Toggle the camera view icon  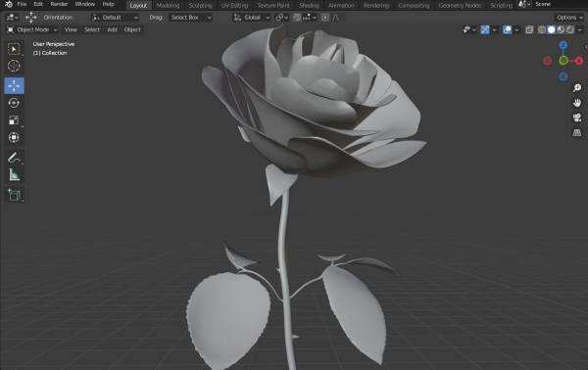pyautogui.click(x=577, y=117)
